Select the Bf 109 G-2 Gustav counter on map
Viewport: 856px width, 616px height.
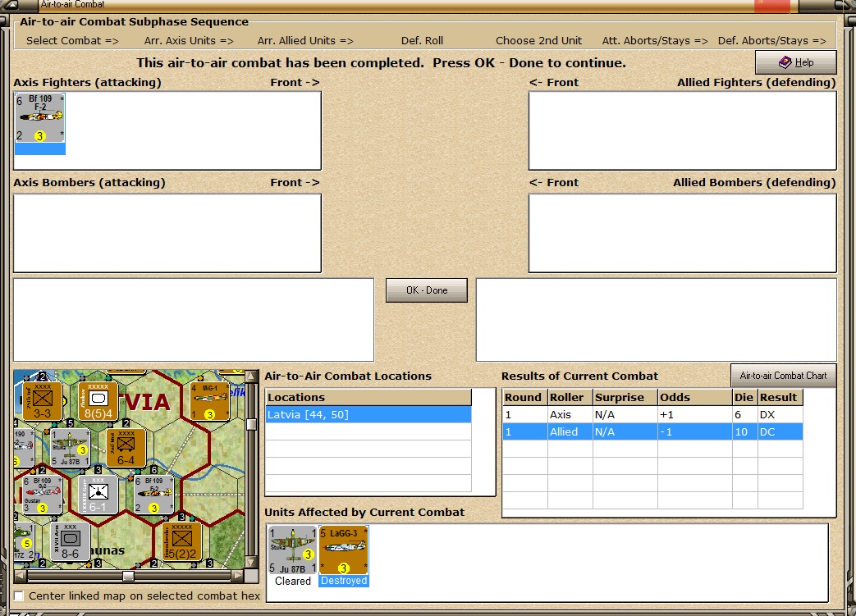click(43, 495)
